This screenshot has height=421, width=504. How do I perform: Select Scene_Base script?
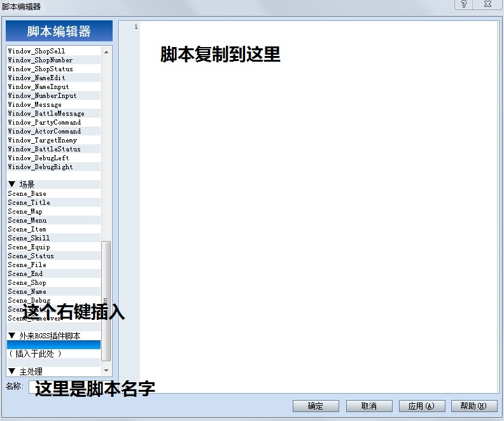click(x=53, y=193)
